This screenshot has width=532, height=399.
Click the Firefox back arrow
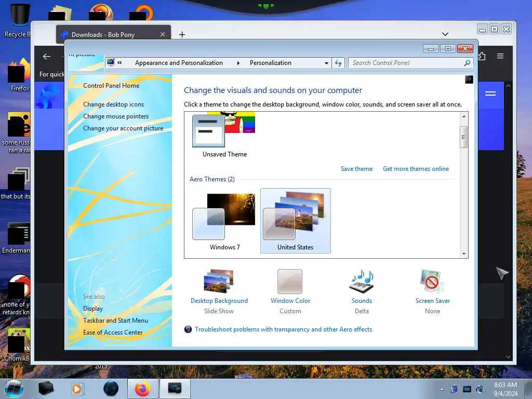[47, 56]
